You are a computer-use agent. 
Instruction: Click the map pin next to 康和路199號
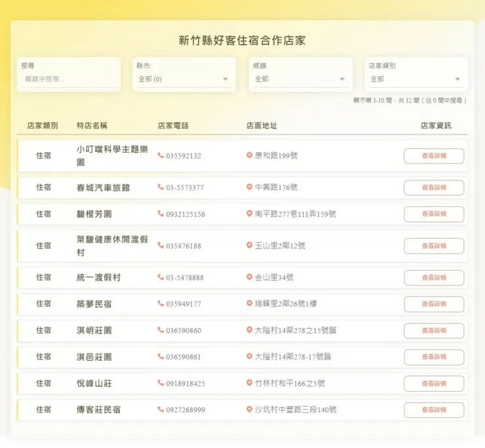249,155
